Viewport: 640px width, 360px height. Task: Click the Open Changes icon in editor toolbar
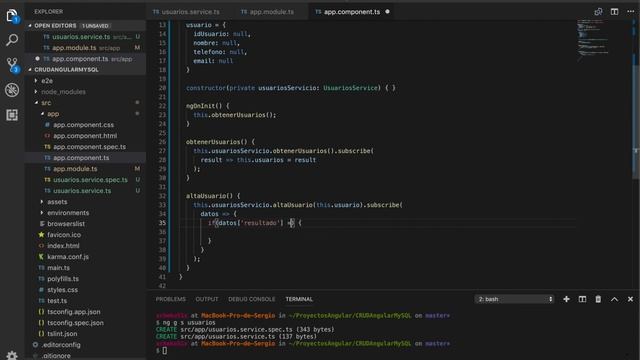pyautogui.click(x=598, y=11)
